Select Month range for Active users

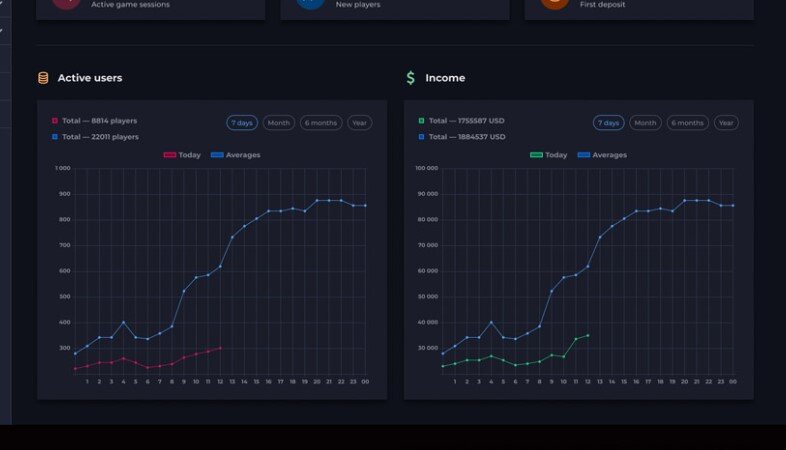tap(279, 123)
